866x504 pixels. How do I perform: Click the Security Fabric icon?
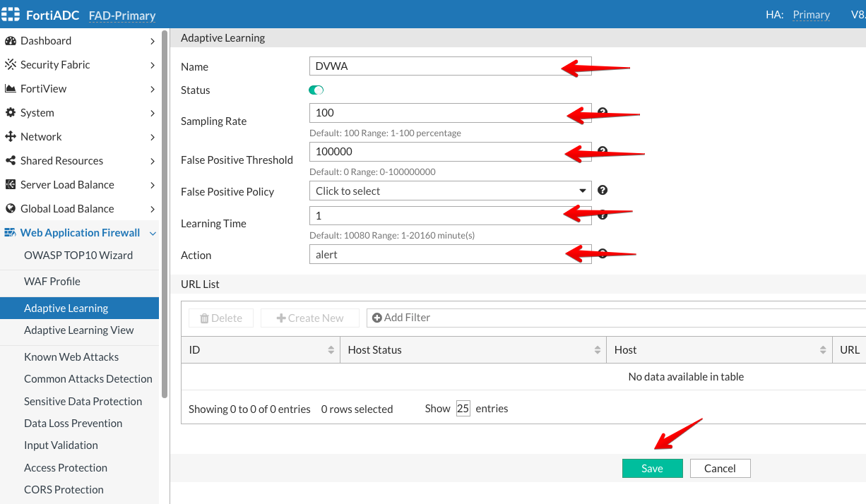point(11,65)
